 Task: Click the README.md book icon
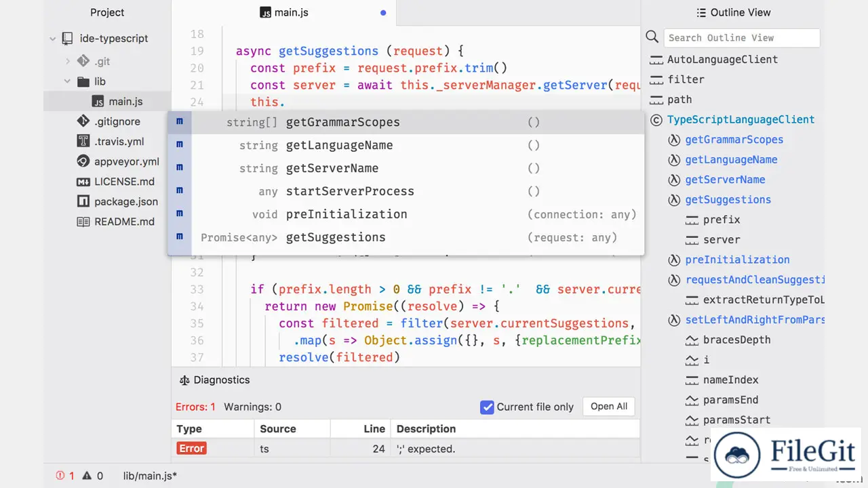pyautogui.click(x=83, y=222)
